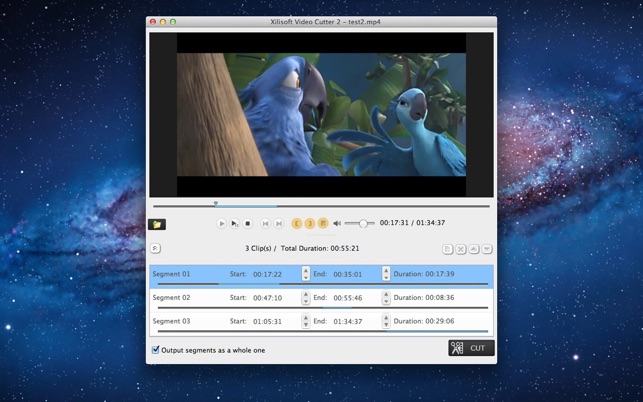Click Segment 03 start time stepper
Screen dimensions: 643x402
pos(306,322)
